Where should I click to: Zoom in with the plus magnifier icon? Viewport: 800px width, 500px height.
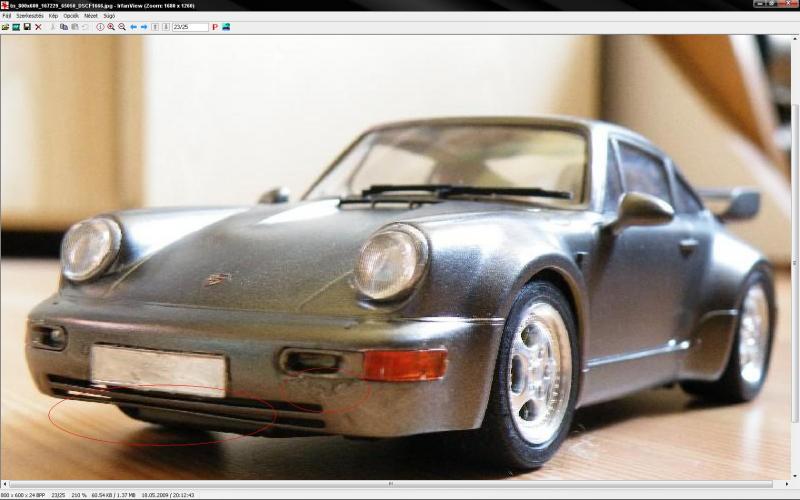click(x=111, y=27)
